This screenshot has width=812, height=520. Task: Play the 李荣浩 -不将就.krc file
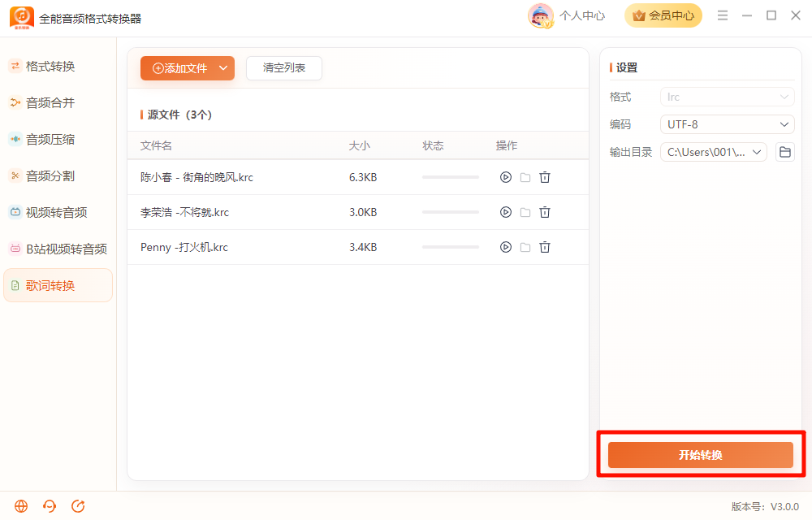coord(505,212)
